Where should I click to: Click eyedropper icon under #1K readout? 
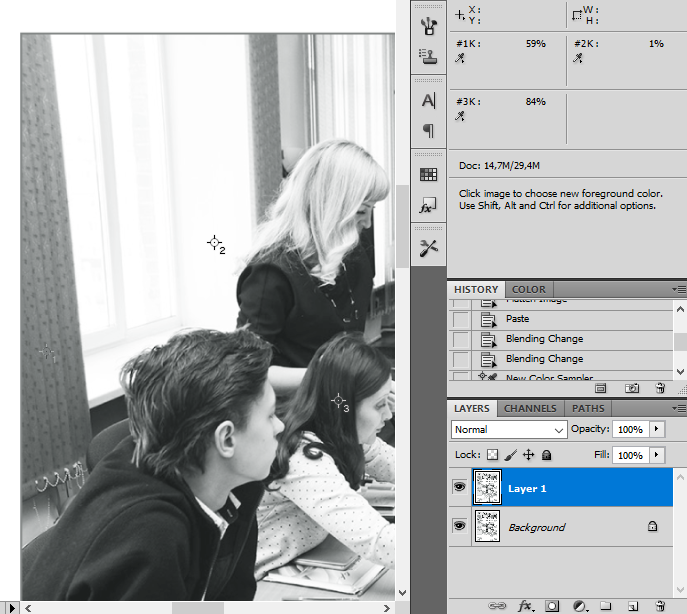(460, 58)
